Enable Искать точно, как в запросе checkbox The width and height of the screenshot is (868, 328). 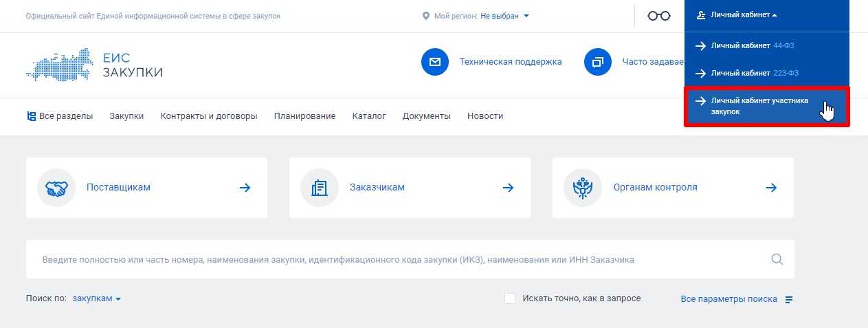click(x=510, y=298)
